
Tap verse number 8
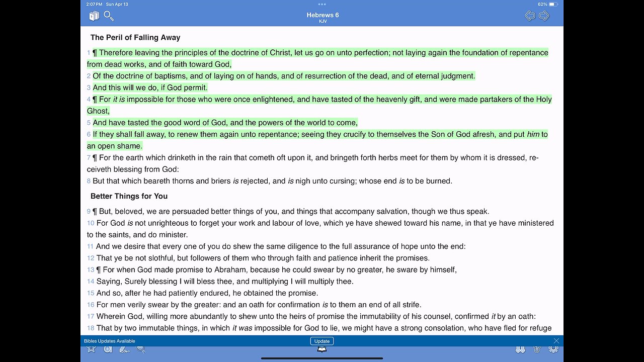89,181
